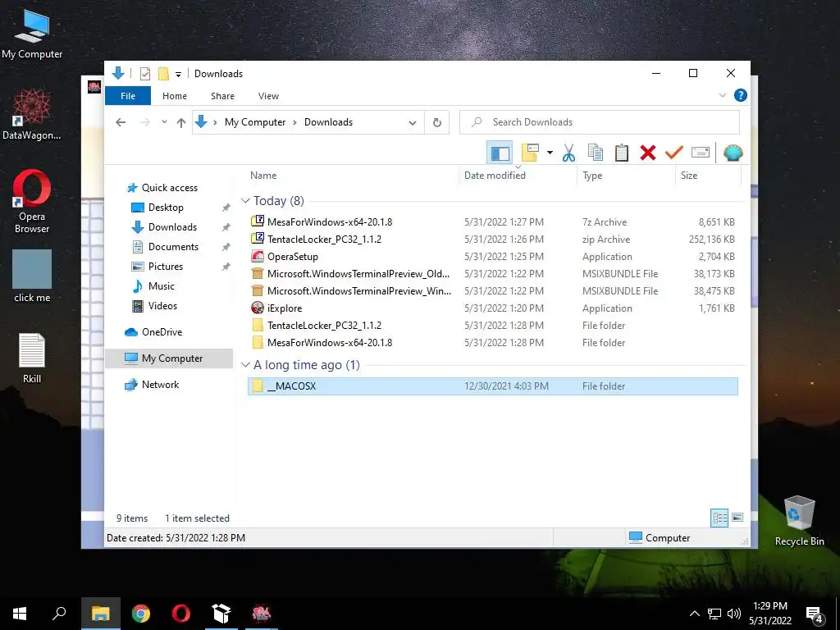Select the __MACOSX folder row

click(493, 386)
